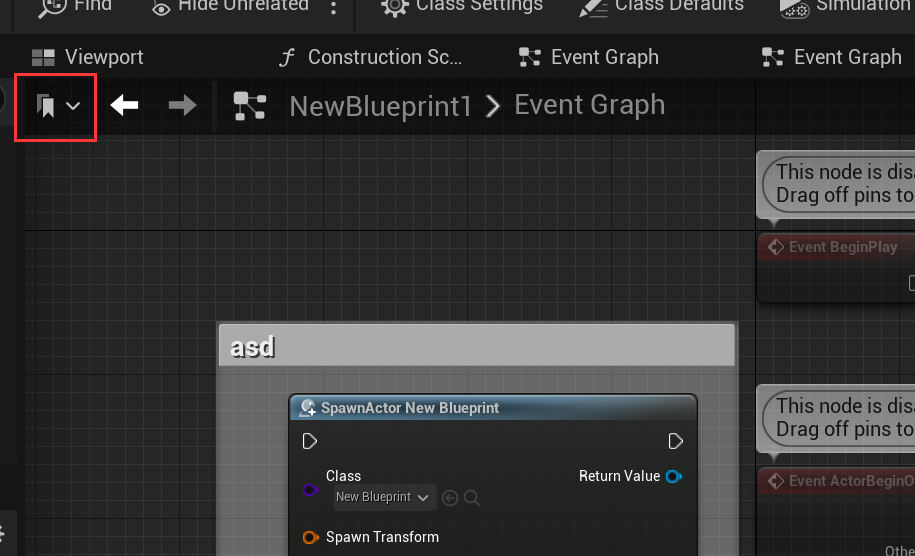Open the Construction Script tab
This screenshot has width=915, height=556.
370,57
